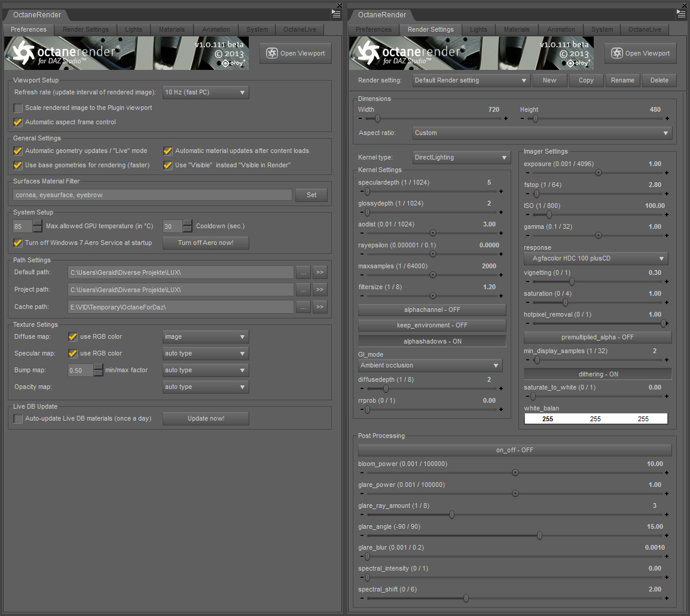Open the right panel options menu icon
This screenshot has height=616, width=690.
[681, 14]
